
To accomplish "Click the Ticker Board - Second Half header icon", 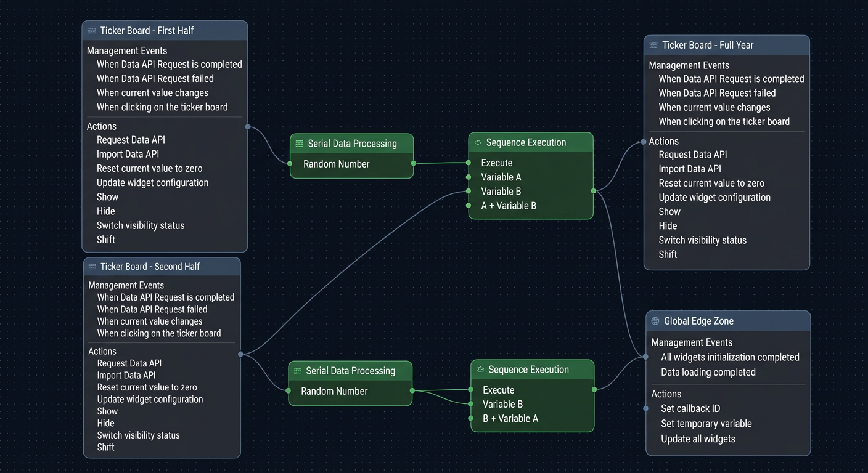I will point(92,267).
